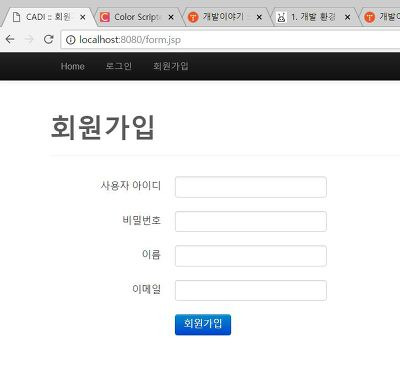Click the site info icon in the address bar
Screen dimensions: 400x390
tap(70, 40)
